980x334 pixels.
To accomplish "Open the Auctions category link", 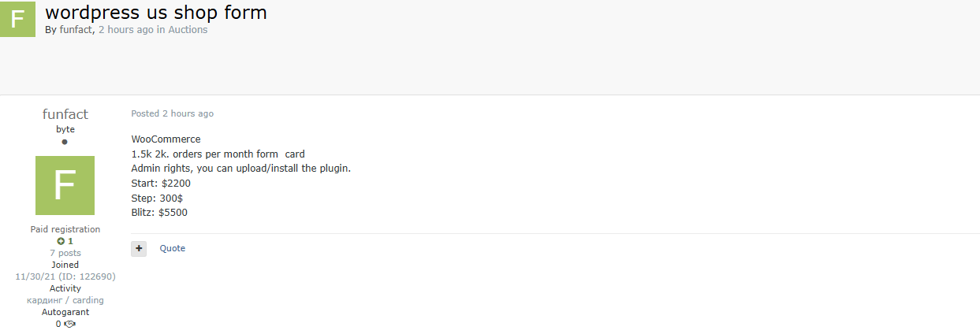I will pyautogui.click(x=188, y=30).
